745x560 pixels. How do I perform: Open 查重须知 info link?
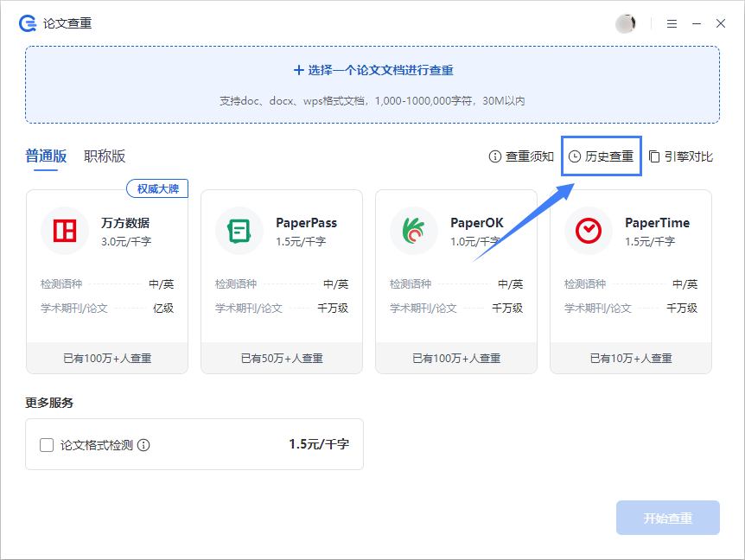[521, 156]
